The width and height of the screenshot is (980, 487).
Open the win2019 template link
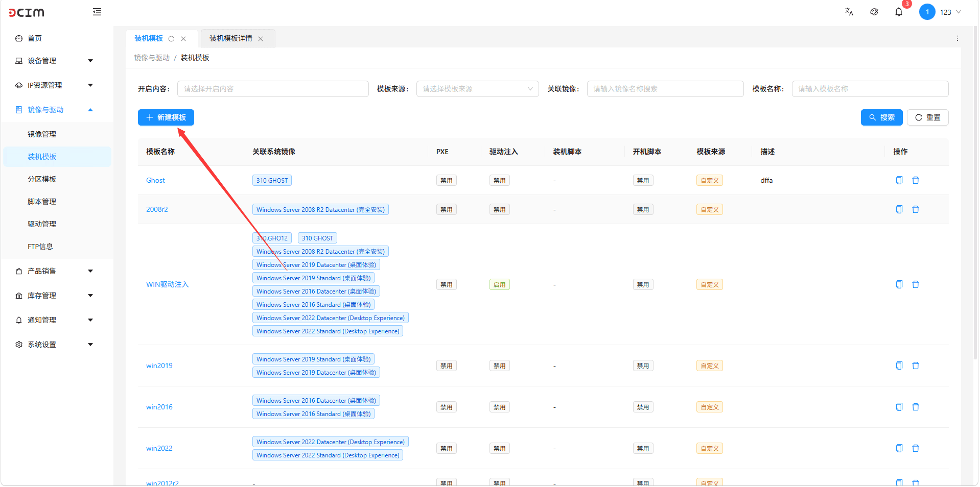coord(159,366)
